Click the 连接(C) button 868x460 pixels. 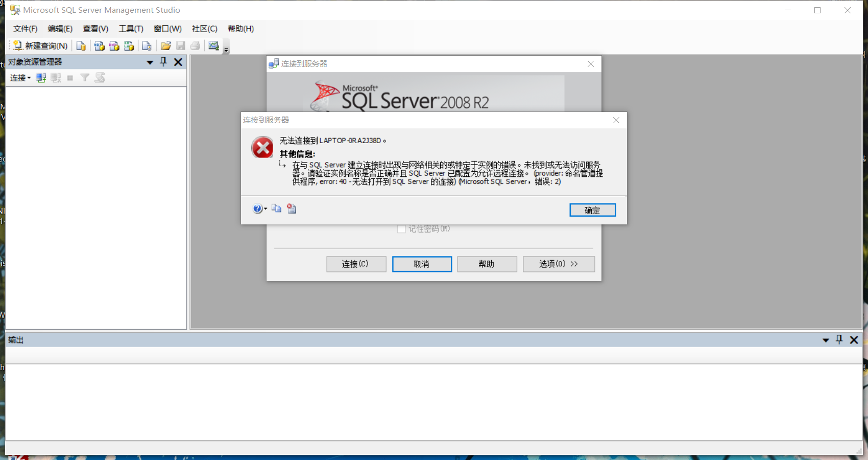[356, 264]
